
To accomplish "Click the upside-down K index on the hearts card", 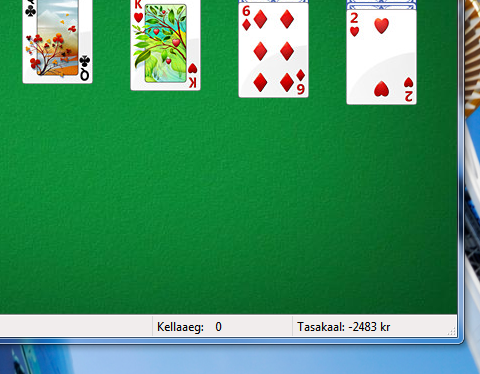I will [x=193, y=82].
